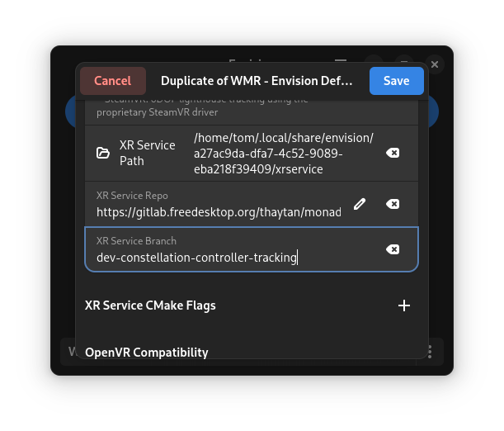Click the XR Service CMake Flags heading
This screenshot has width=504, height=431.
tap(150, 305)
